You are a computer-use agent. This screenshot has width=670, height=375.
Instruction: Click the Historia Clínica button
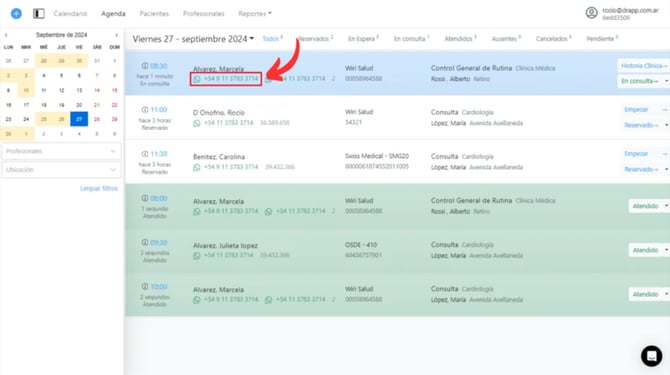(x=644, y=66)
